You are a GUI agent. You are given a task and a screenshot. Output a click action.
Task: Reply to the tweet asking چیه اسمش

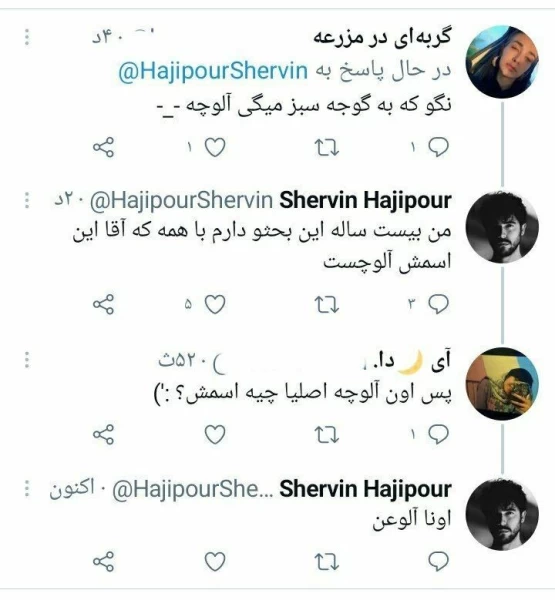[438, 435]
